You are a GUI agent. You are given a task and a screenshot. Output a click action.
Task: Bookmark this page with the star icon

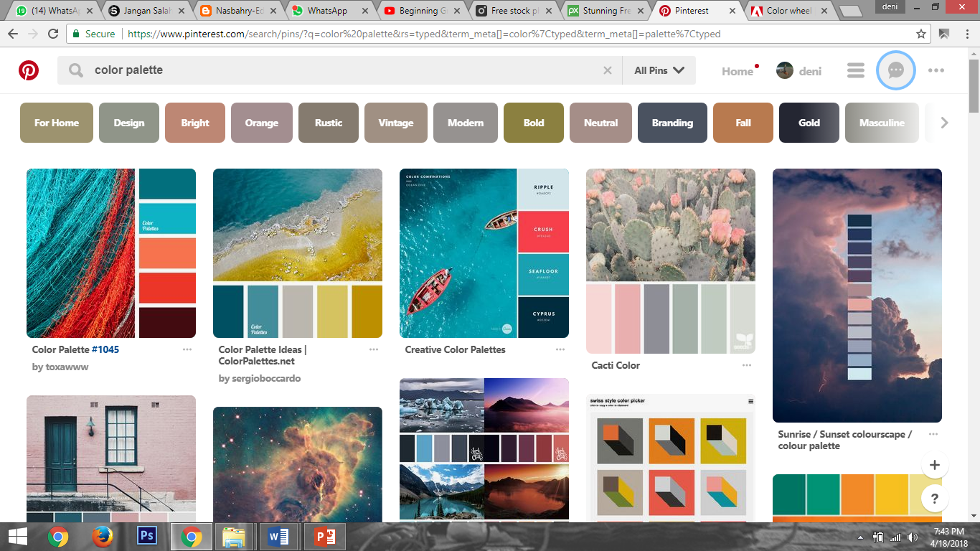coord(921,34)
